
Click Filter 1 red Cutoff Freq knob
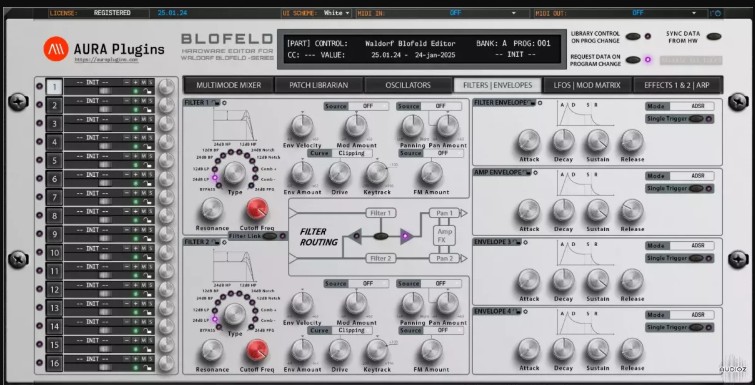[x=257, y=209]
